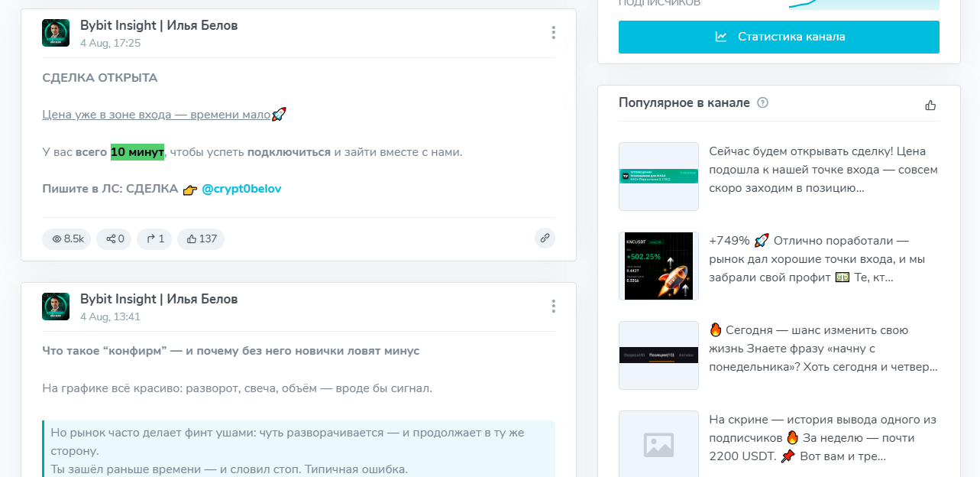Open link Цена уже в зоне входа
Viewport: 980px width, 477px height.
click(x=157, y=115)
